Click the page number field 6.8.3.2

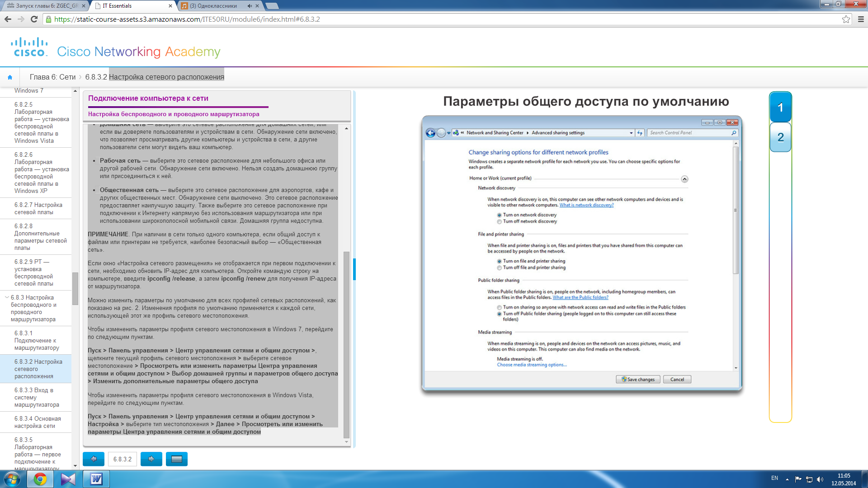click(123, 459)
